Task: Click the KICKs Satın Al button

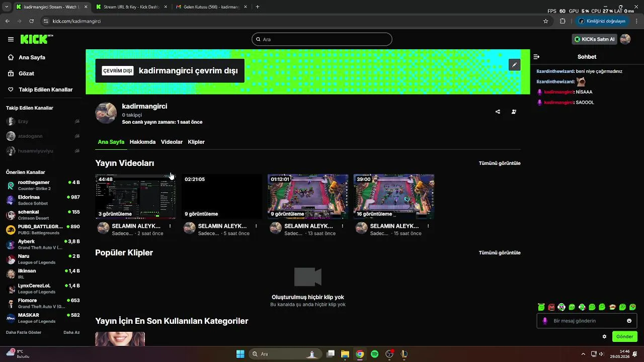Action: point(594,39)
